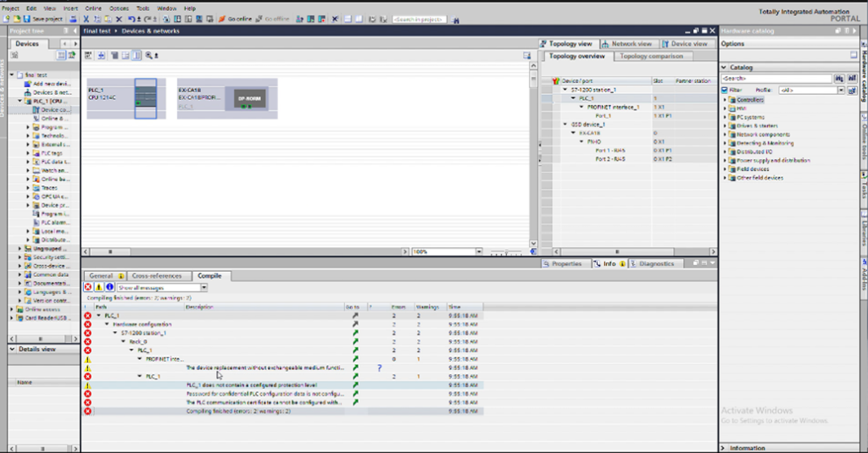Click the Save project toolbar button

click(x=42, y=19)
